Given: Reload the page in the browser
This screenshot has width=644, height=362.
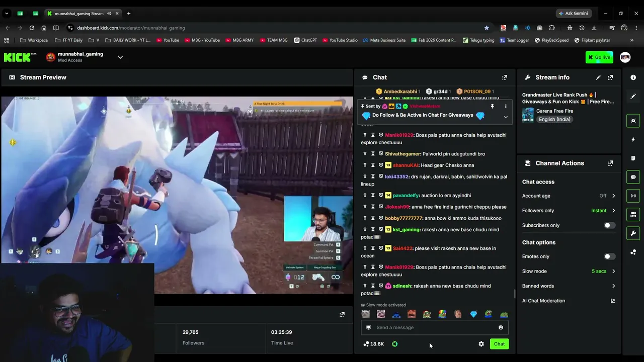Looking at the screenshot, I should tap(32, 28).
